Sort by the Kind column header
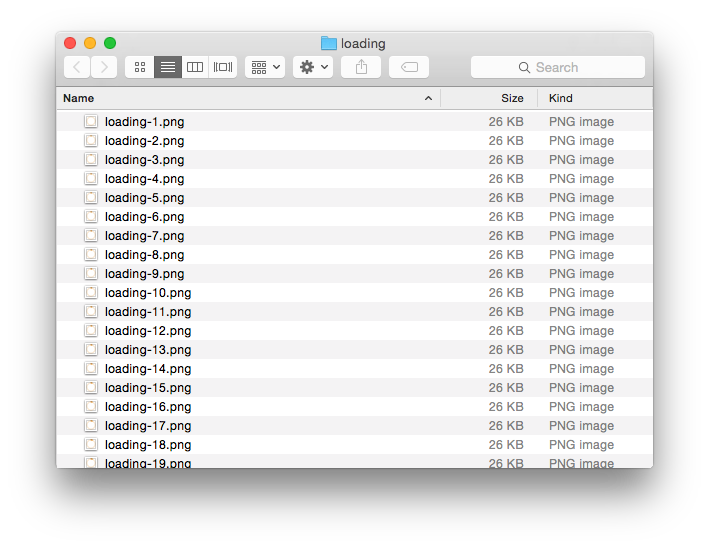Screen dimensions: 709x548 tap(595, 98)
